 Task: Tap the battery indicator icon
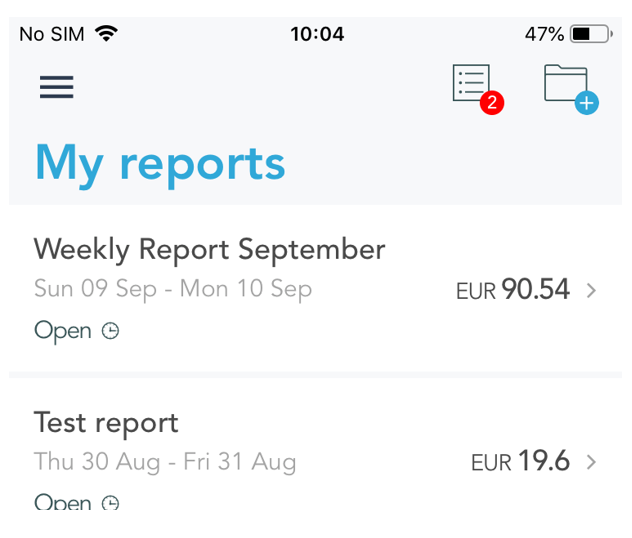pyautogui.click(x=590, y=34)
